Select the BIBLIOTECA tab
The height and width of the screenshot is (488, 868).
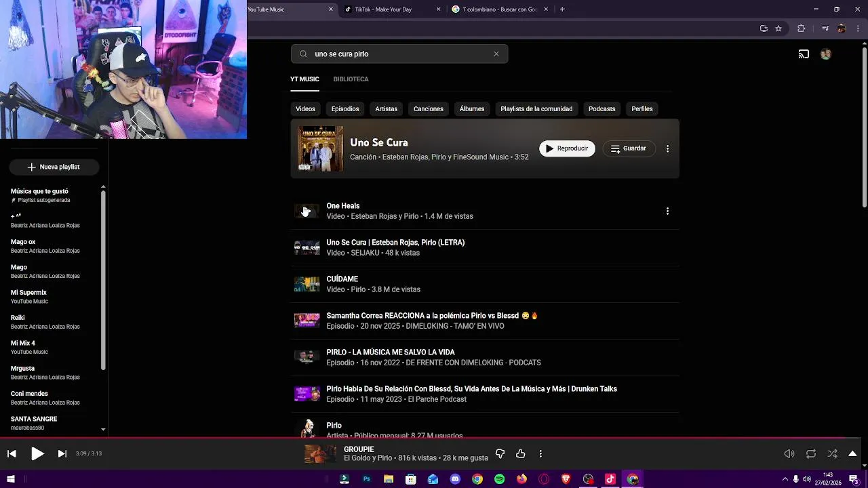[x=351, y=79]
